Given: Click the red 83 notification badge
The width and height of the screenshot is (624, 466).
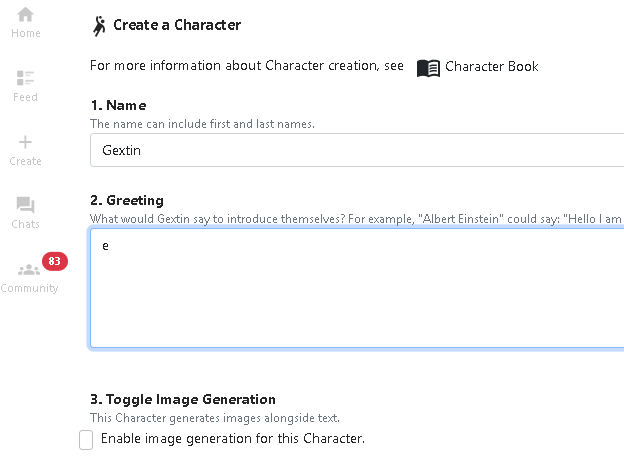Looking at the screenshot, I should pos(55,261).
